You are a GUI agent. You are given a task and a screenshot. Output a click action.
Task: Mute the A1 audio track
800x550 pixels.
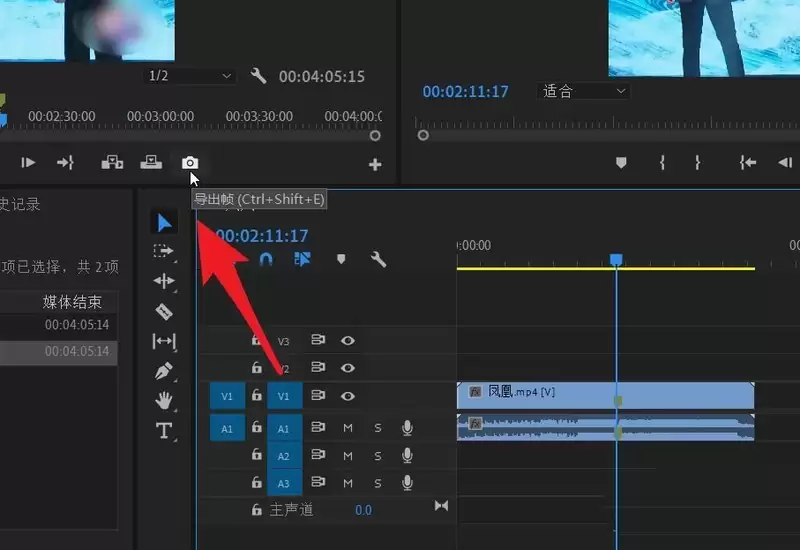[348, 428]
